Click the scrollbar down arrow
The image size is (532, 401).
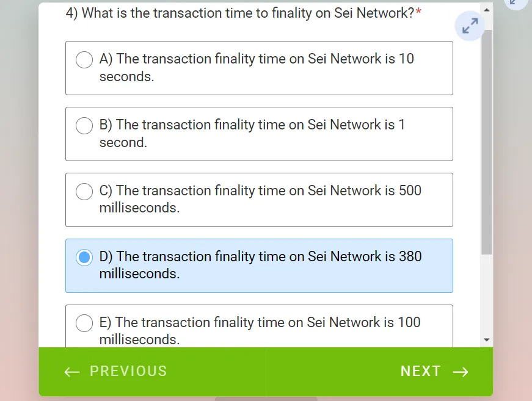coord(487,339)
